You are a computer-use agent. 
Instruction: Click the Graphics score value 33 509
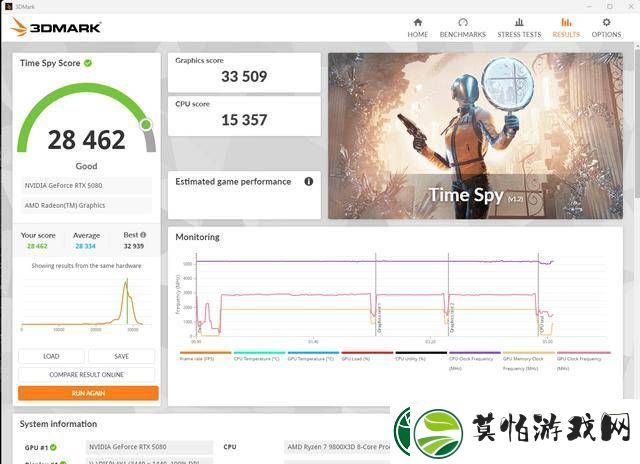click(244, 76)
